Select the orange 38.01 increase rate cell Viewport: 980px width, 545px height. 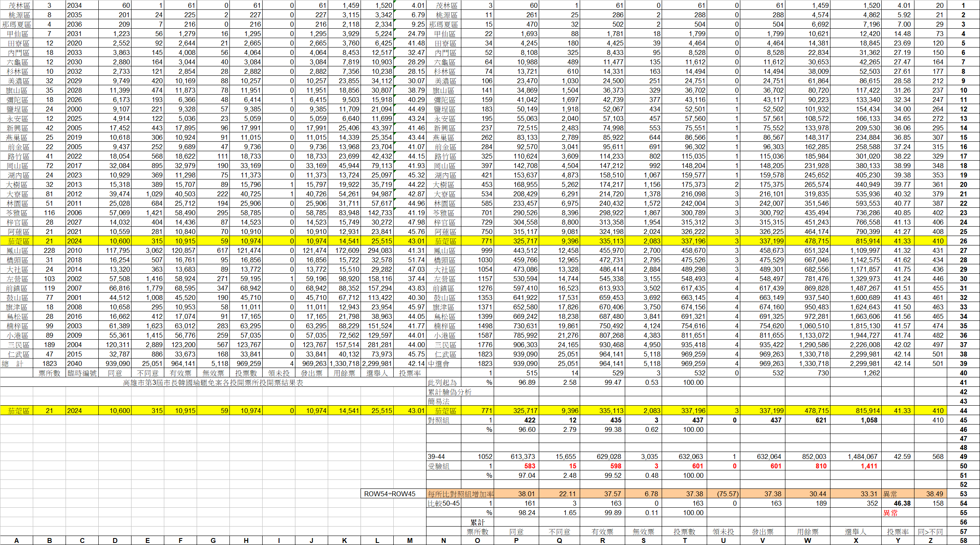[516, 494]
